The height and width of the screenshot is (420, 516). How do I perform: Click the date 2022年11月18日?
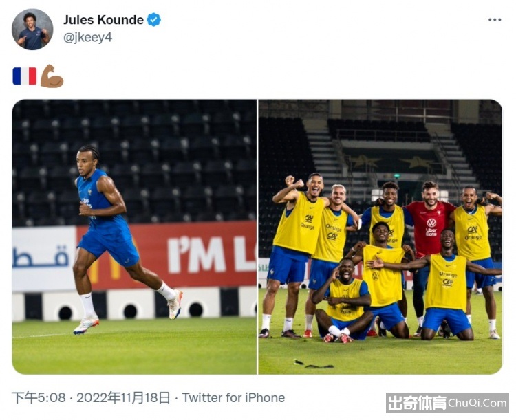(x=123, y=397)
